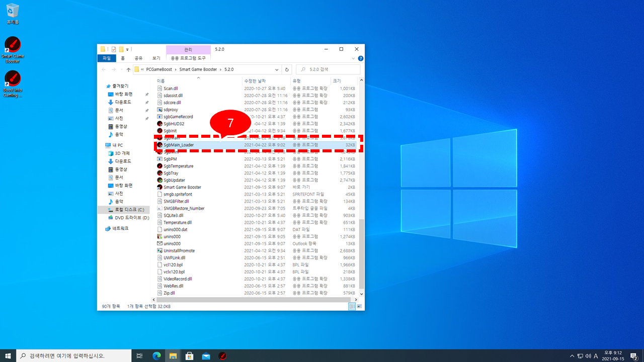Show hidden breadcrumb folders via double chevron
The height and width of the screenshot is (362, 644).
point(143,69)
